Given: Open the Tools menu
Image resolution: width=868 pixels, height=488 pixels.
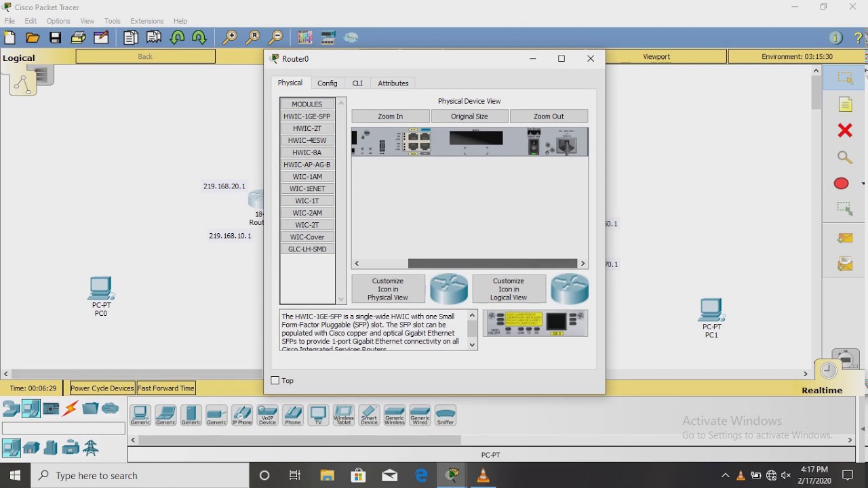Looking at the screenshot, I should 113,21.
